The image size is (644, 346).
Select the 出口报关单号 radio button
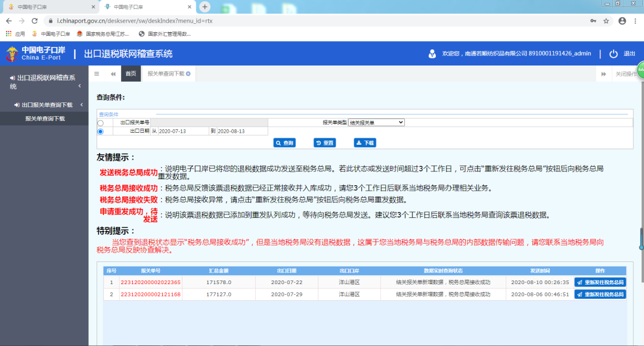pos(100,123)
